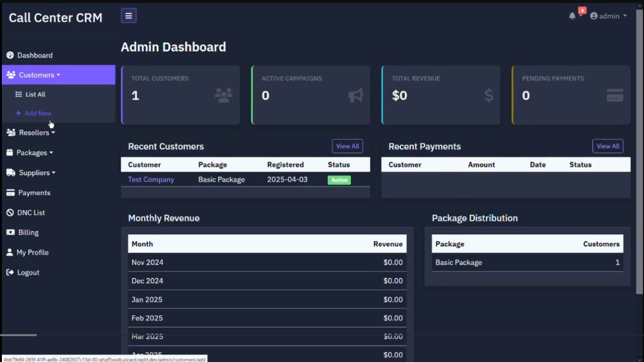This screenshot has height=362, width=644.
Task: Click the Customers people icon in the sidebar
Action: tap(11, 75)
